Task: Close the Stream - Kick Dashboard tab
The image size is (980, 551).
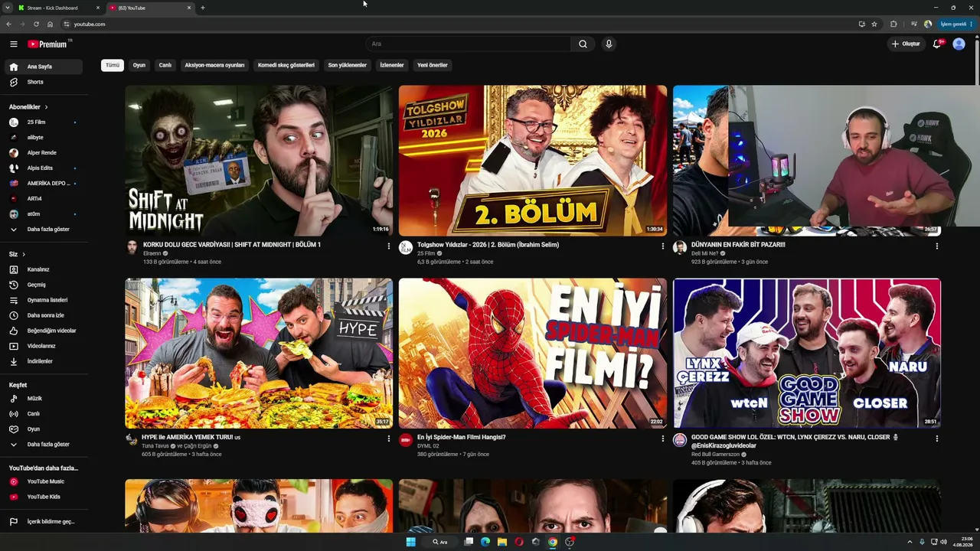Action: click(98, 8)
